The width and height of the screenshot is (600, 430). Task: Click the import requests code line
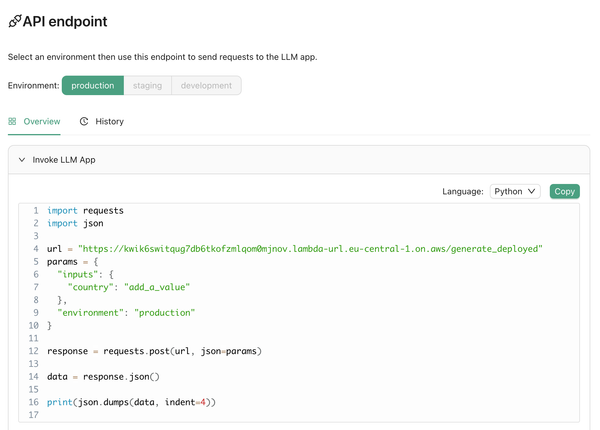coord(85,211)
